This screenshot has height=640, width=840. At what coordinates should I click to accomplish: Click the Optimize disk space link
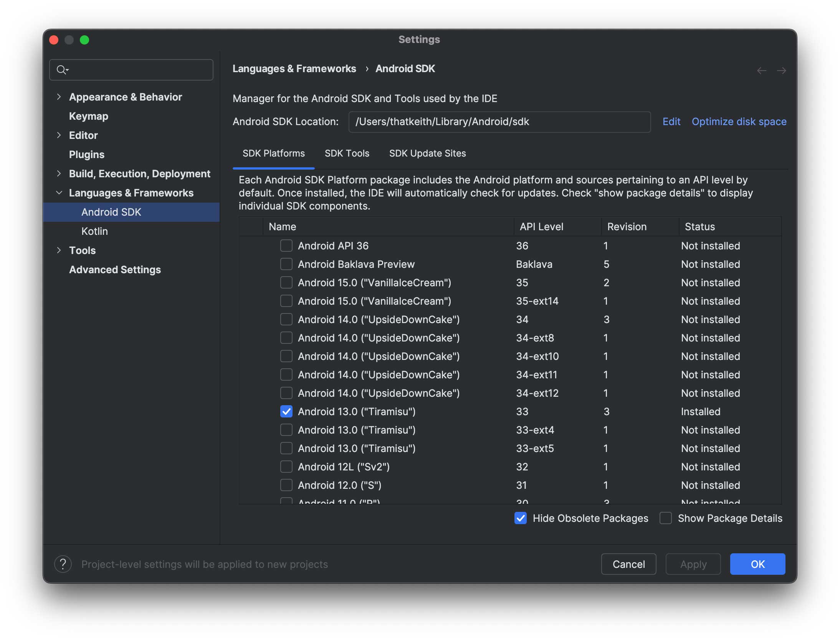739,122
